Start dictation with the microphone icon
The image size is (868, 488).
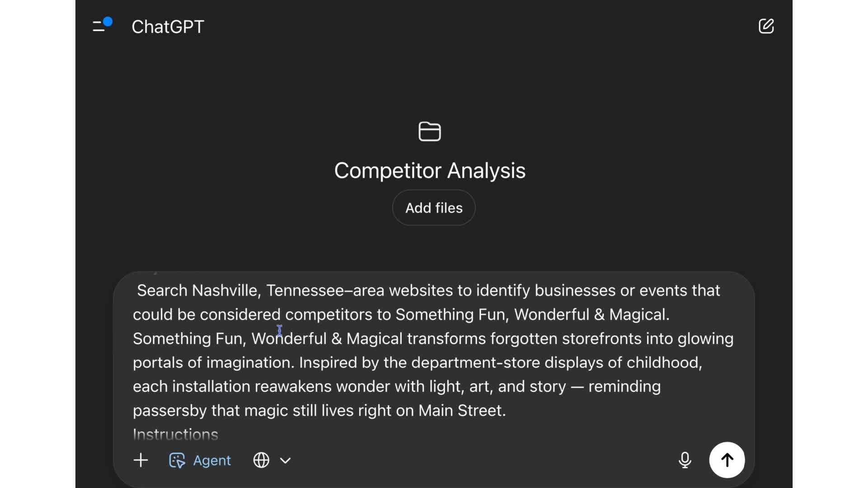pyautogui.click(x=684, y=460)
